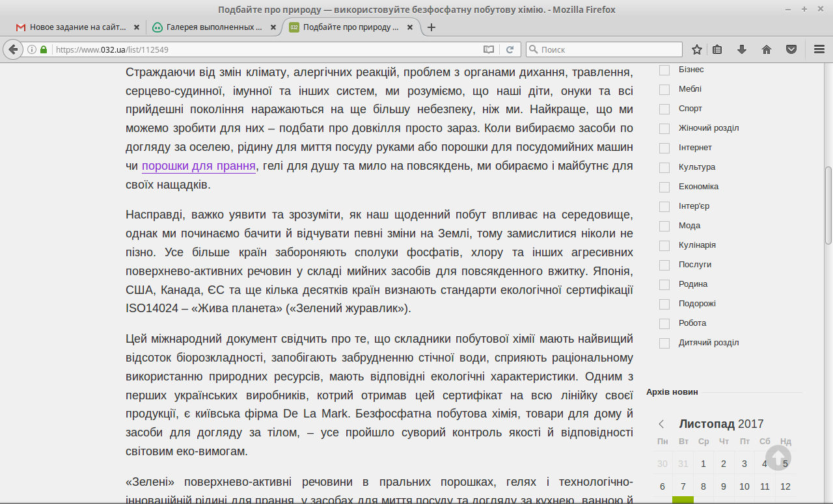Click the Поиск search box
Screen dimensions: 833x504
[604, 49]
